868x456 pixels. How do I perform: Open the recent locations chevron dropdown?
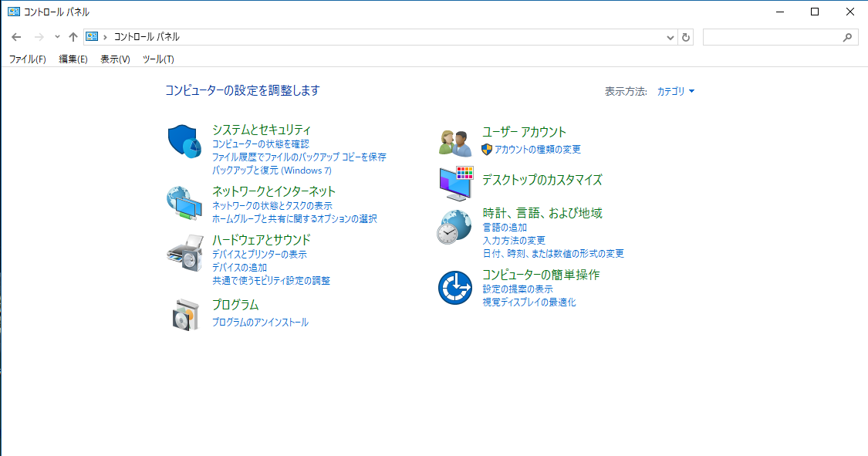57,37
